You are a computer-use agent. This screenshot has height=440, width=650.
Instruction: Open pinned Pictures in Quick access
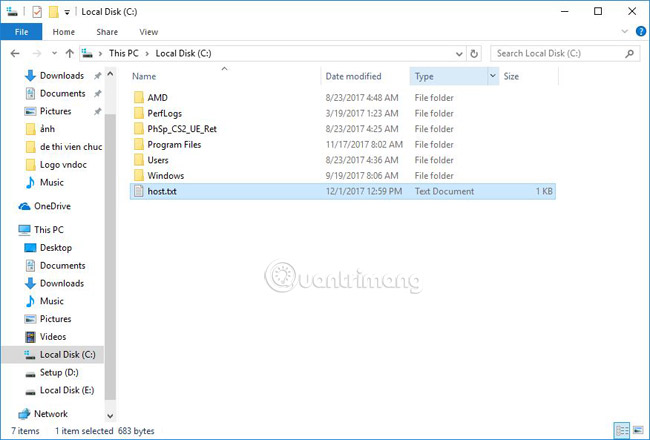(56, 111)
